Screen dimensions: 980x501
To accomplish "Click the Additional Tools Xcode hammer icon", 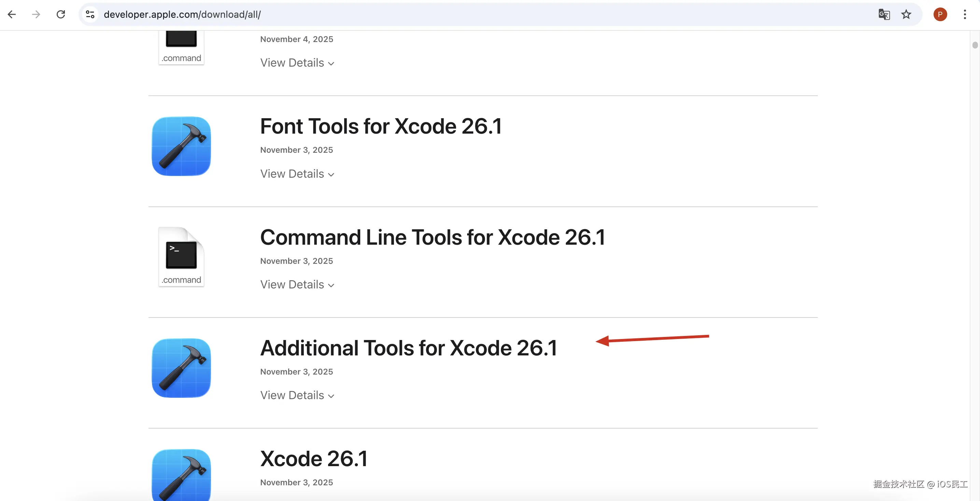I will coord(181,368).
